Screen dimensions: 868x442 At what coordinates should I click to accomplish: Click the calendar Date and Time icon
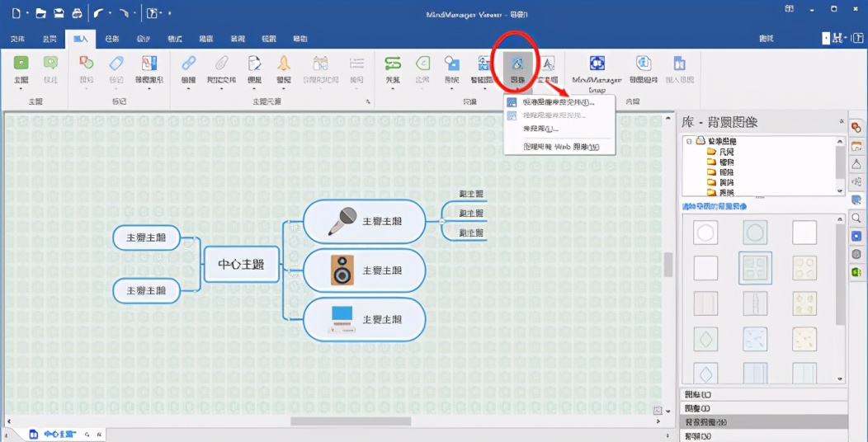pyautogui.click(x=320, y=63)
